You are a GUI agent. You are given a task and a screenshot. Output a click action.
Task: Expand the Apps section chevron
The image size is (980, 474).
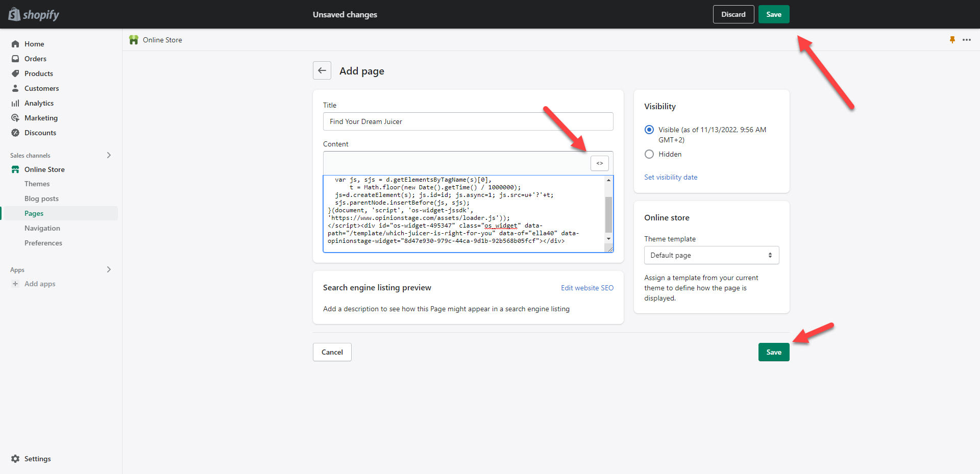click(109, 269)
